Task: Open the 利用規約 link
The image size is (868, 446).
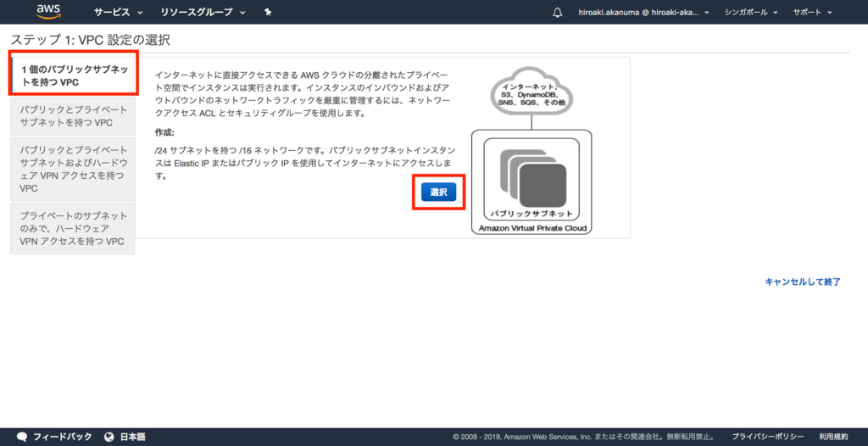Action: point(833,437)
